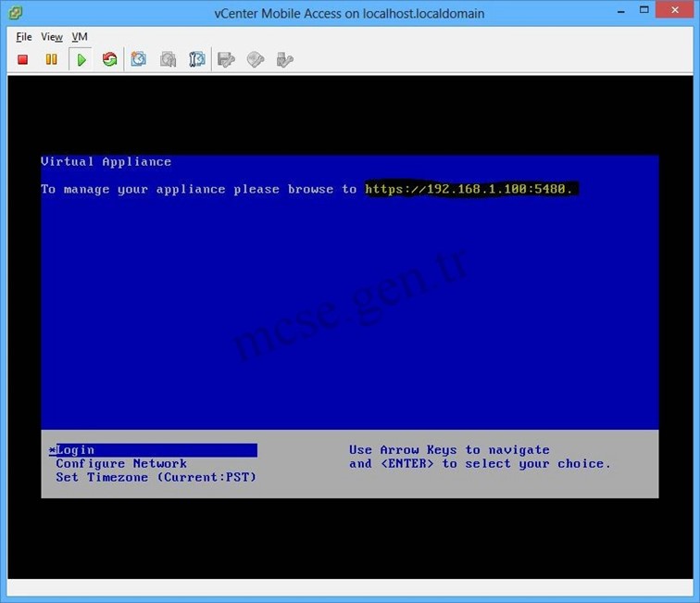Click the red Power Off button

(23, 59)
